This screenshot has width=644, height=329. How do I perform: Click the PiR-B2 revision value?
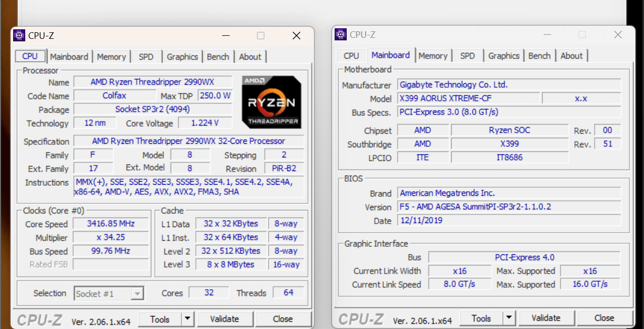284,169
